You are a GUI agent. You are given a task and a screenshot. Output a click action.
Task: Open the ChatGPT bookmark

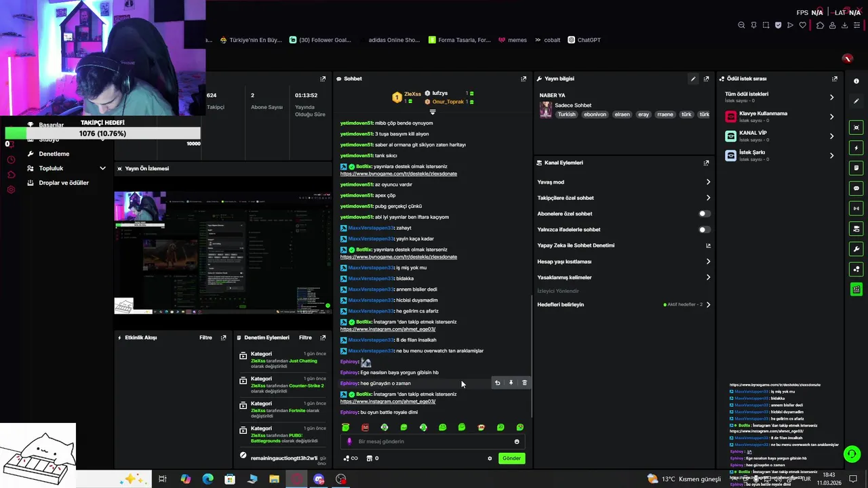point(585,40)
